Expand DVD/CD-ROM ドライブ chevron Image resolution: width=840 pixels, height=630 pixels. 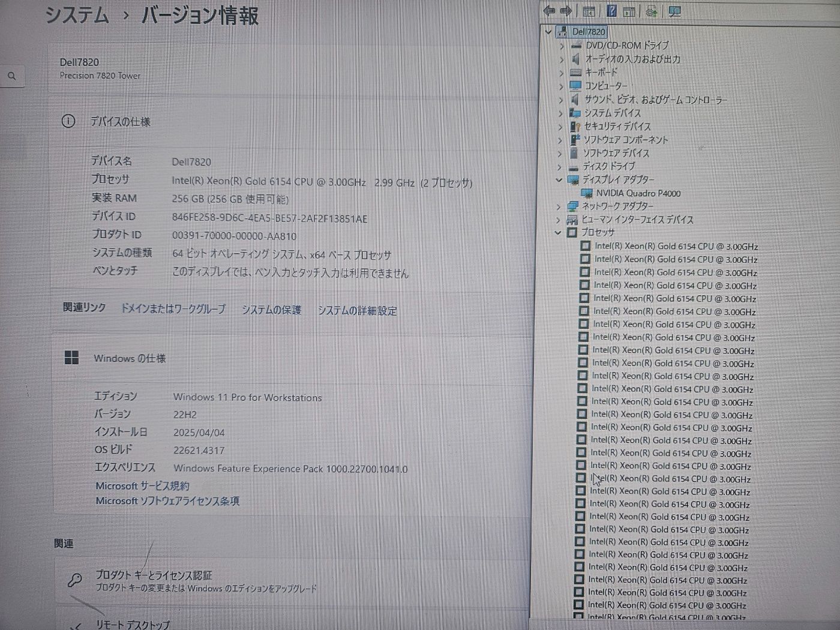pos(562,46)
